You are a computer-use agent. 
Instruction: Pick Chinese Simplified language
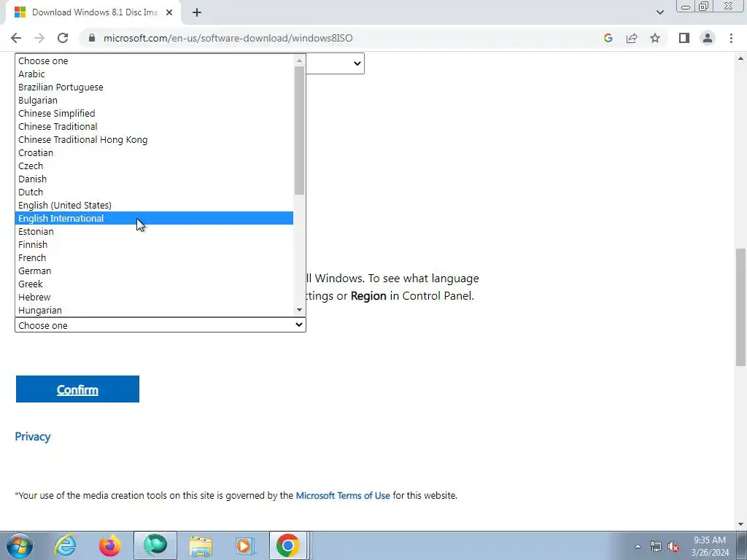coord(154,113)
